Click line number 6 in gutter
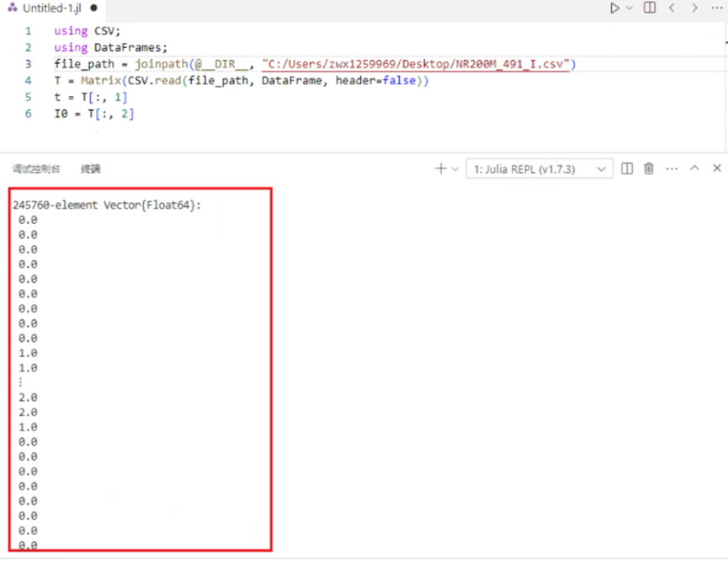The image size is (728, 561). pyautogui.click(x=29, y=114)
